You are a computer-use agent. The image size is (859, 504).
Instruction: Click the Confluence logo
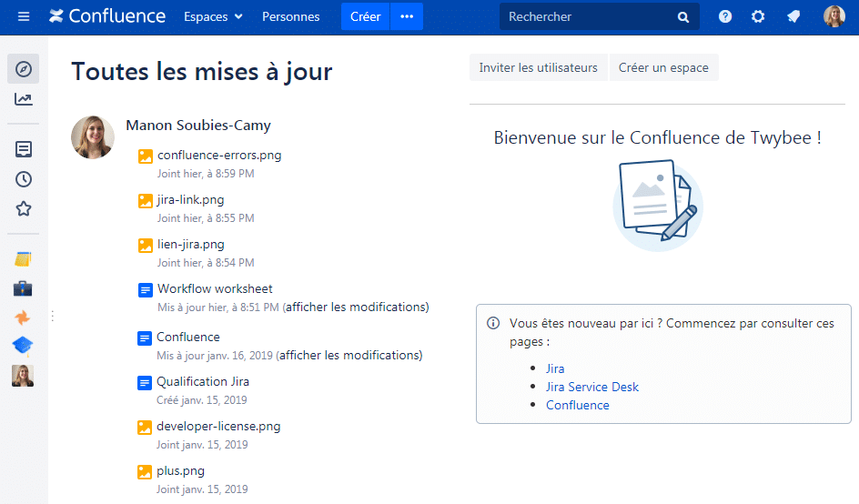[x=107, y=16]
